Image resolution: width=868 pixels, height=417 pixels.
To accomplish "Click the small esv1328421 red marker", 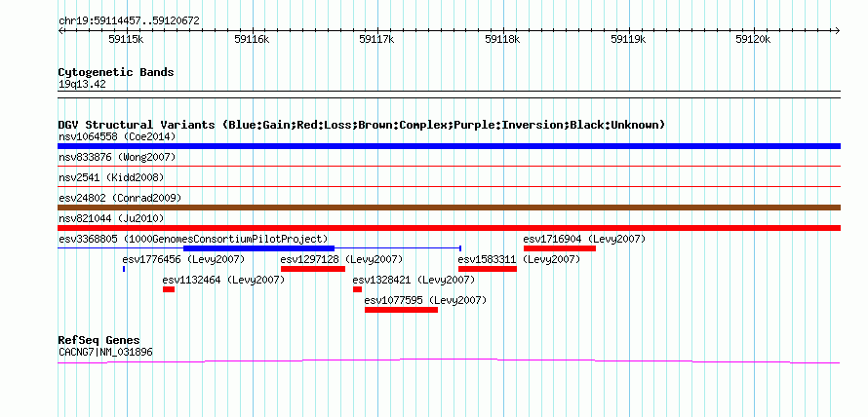I will point(357,289).
